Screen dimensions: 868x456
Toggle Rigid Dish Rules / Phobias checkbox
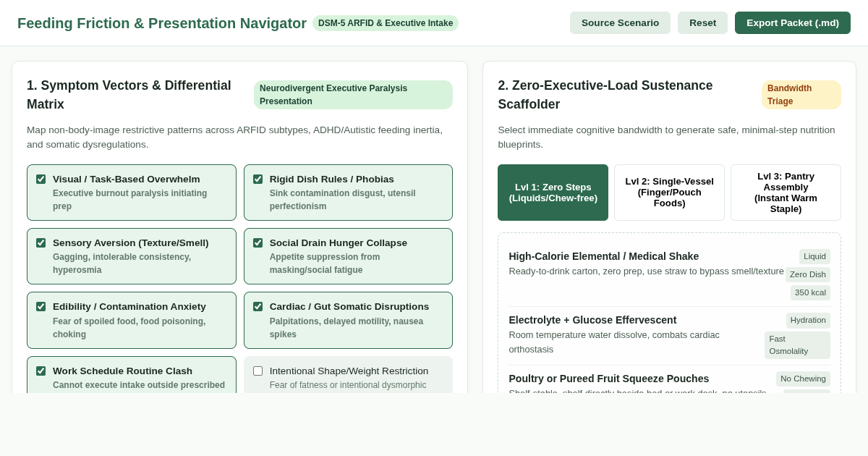[x=258, y=179]
